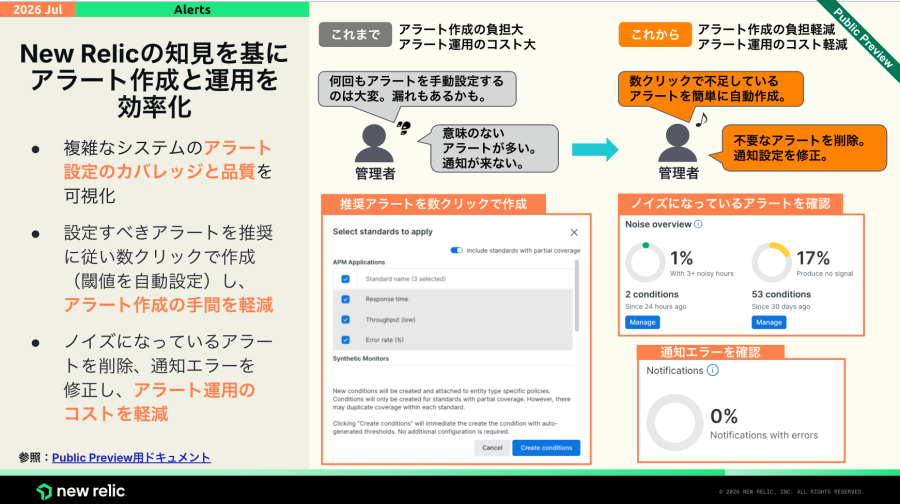Click the Cancel button in dialog
900x504 pixels.
(x=492, y=448)
